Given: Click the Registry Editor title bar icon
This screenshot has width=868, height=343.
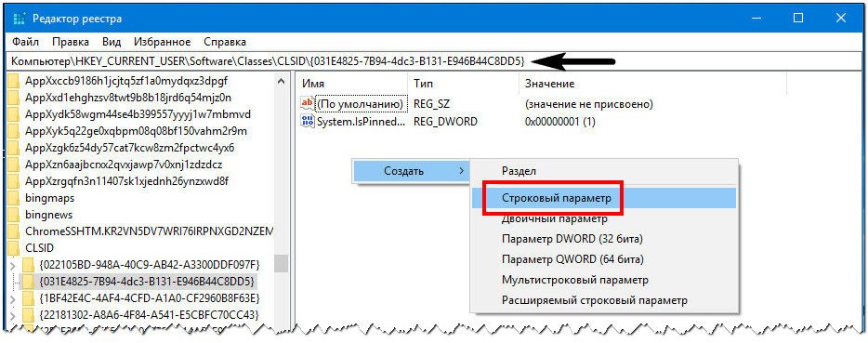Looking at the screenshot, I should 19,19.
